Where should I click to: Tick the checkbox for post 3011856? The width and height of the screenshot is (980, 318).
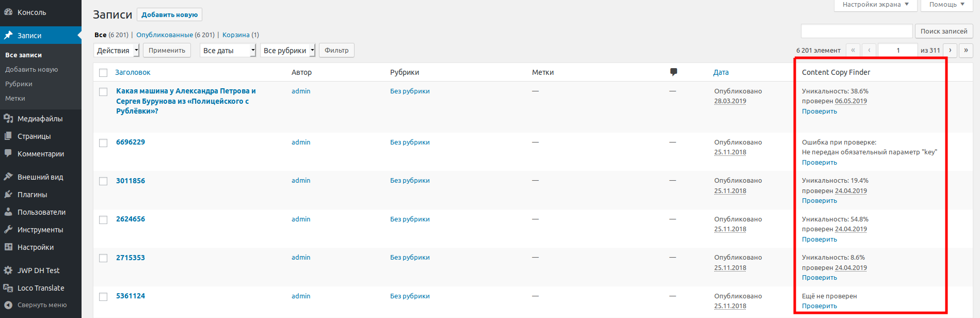(x=103, y=181)
